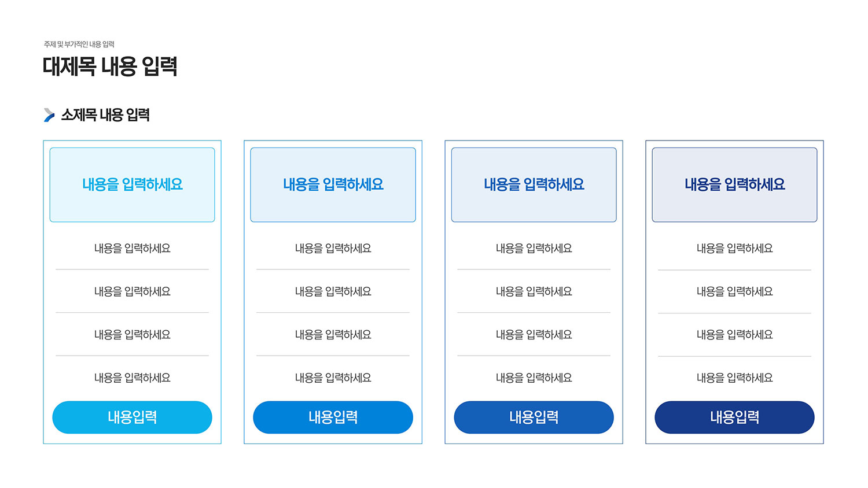The height and width of the screenshot is (488, 868).
Task: Select the second card's header box 내용을 입력하세요
Action: pos(333,184)
